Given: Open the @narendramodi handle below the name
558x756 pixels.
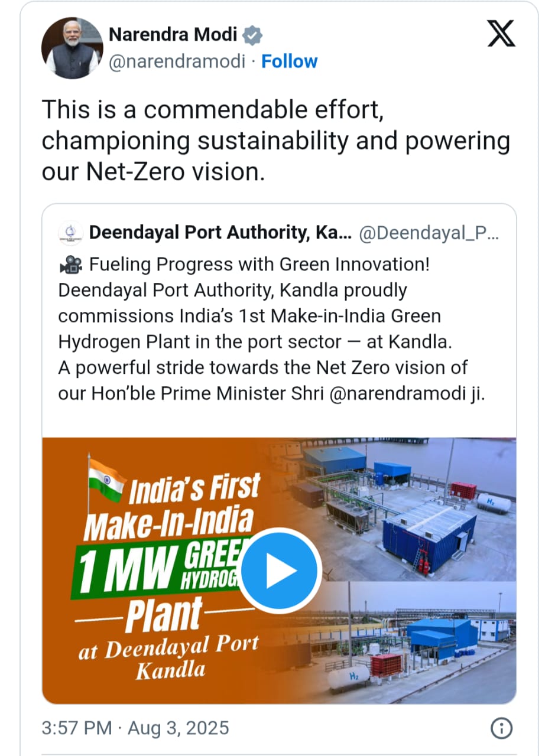Looking at the screenshot, I should pos(176,61).
